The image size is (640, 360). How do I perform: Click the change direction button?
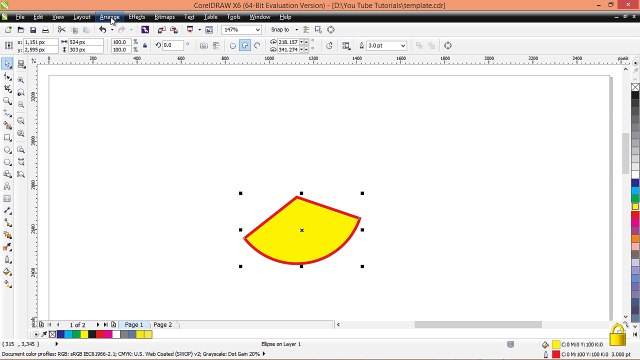[x=329, y=46]
